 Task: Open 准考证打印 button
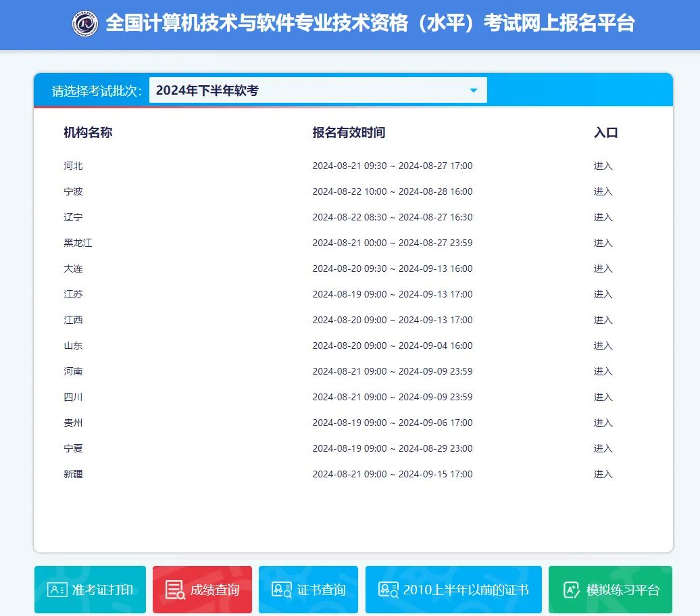pos(90,590)
